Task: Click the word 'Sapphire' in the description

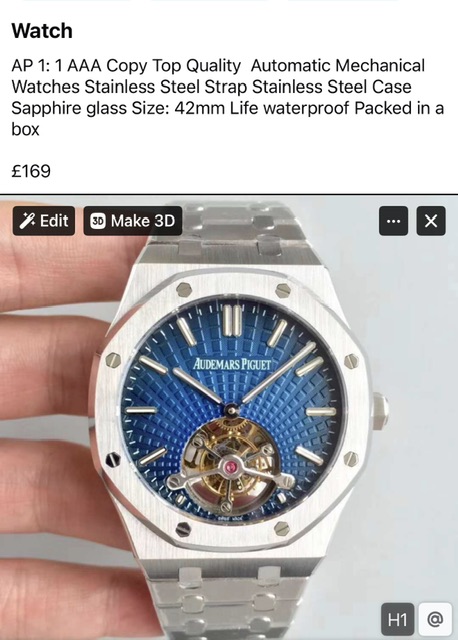Action: coord(46,109)
